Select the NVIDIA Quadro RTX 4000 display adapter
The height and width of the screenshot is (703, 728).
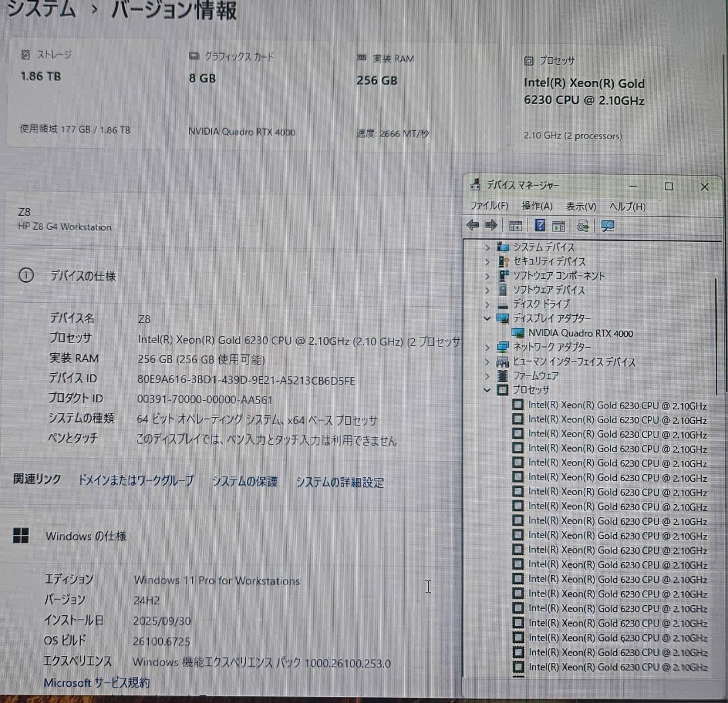pyautogui.click(x=580, y=333)
